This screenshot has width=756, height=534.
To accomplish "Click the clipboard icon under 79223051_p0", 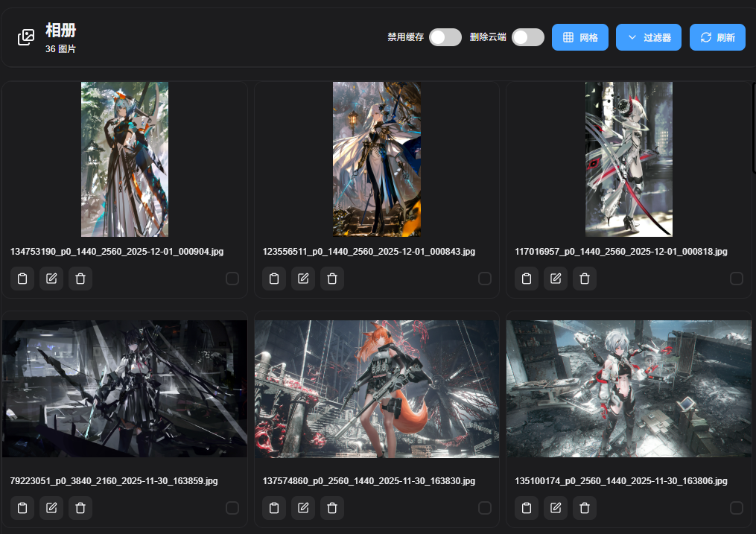I will pyautogui.click(x=22, y=507).
